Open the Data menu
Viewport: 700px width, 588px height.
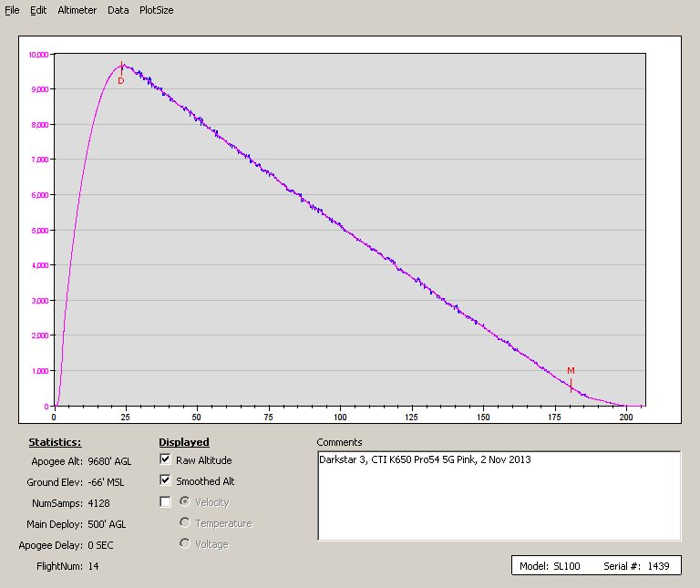point(118,10)
